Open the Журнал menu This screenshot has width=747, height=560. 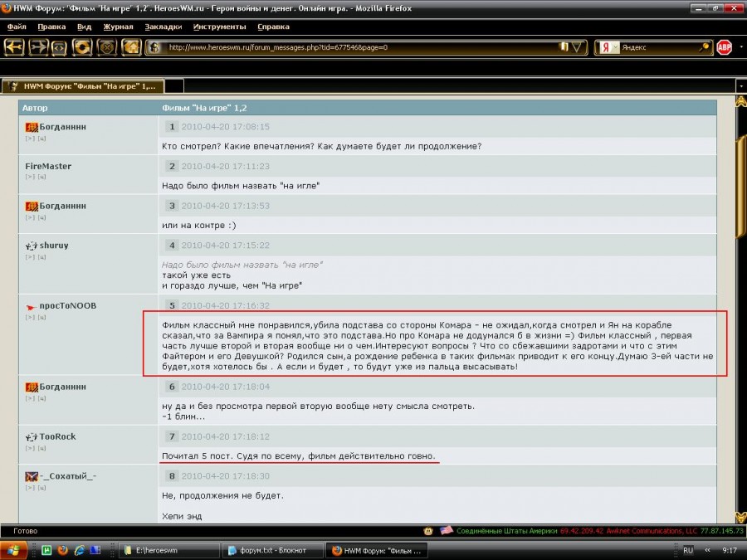tap(118, 27)
